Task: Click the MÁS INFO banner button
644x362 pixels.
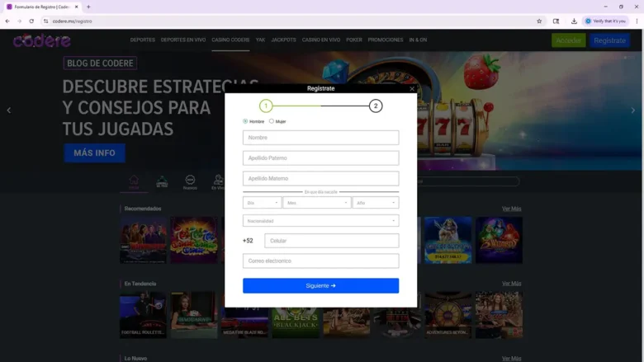Action: pos(94,153)
